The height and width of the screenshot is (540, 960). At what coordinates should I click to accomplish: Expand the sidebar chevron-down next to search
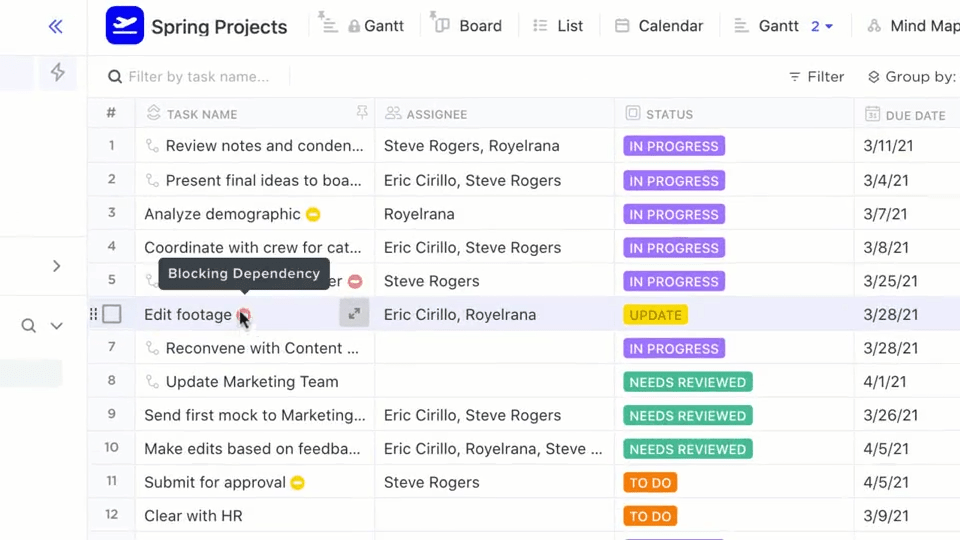pyautogui.click(x=56, y=326)
